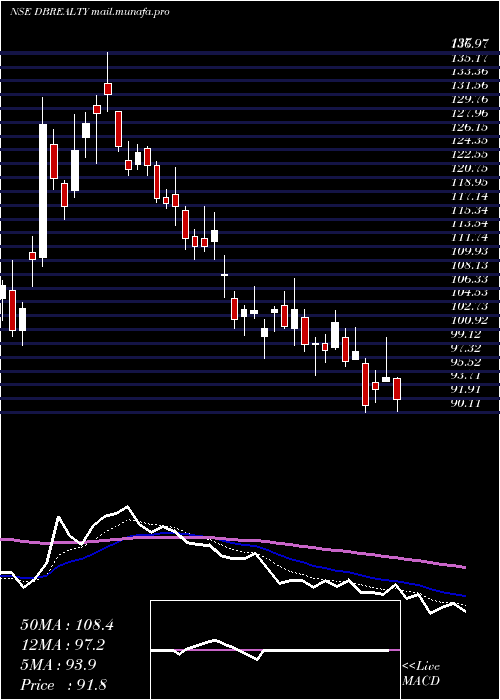This screenshot has height=700, width=500.
Task: Select the 106.33 price axis label
Action: click(469, 279)
